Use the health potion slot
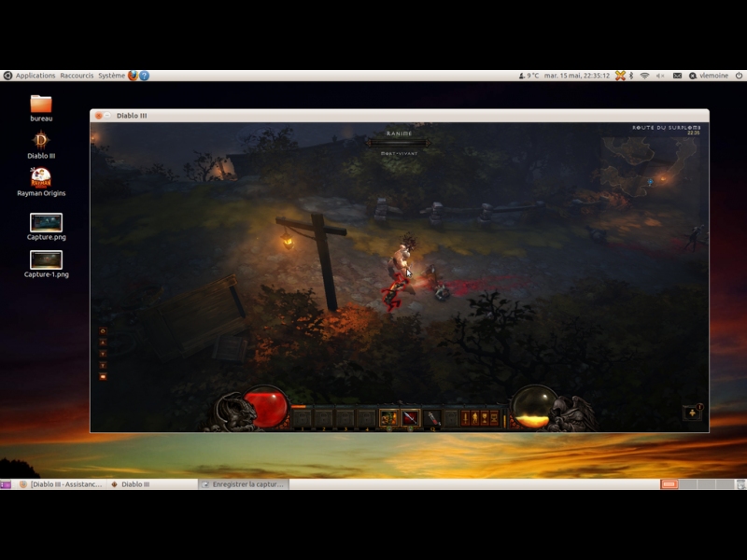Screen dimensions: 747x560 (x=432, y=418)
